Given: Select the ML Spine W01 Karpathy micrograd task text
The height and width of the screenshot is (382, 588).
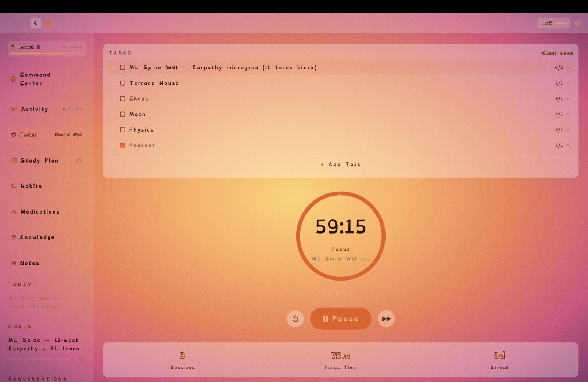Looking at the screenshot, I should point(223,67).
